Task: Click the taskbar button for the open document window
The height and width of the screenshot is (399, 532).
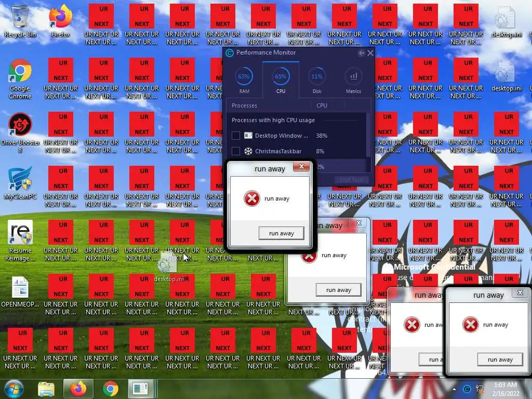Action: pyautogui.click(x=140, y=389)
